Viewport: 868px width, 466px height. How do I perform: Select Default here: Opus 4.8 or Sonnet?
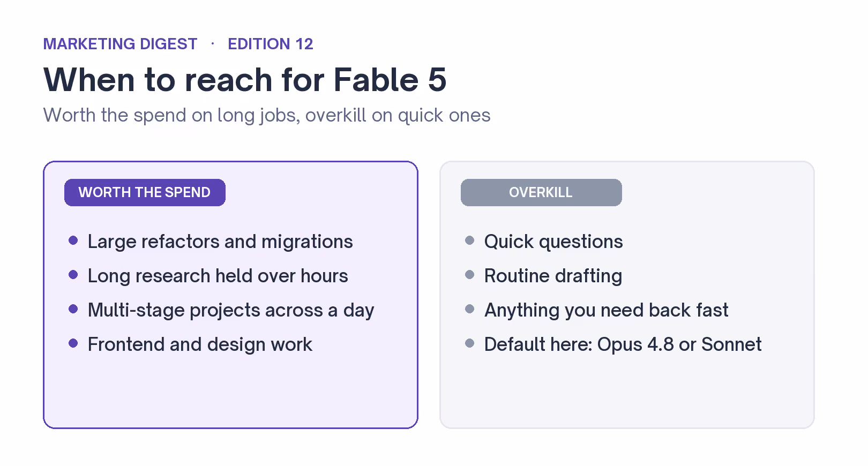pos(623,344)
